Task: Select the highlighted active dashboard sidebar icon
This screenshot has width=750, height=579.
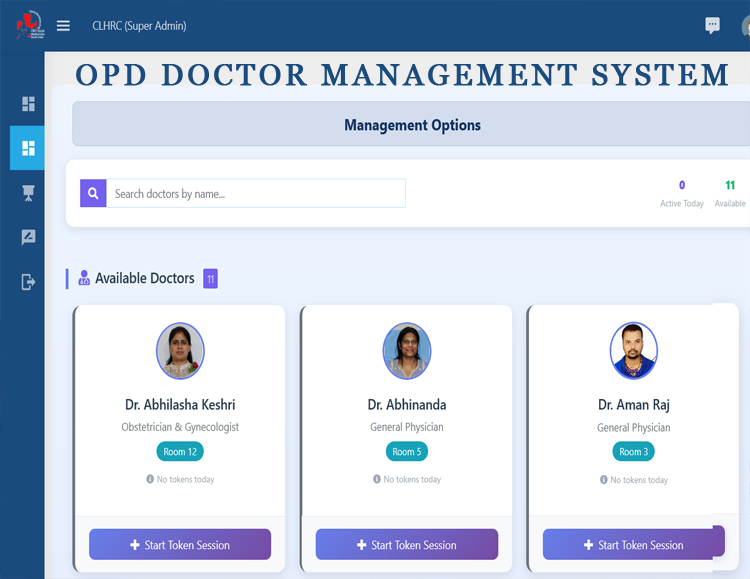Action: [x=28, y=148]
